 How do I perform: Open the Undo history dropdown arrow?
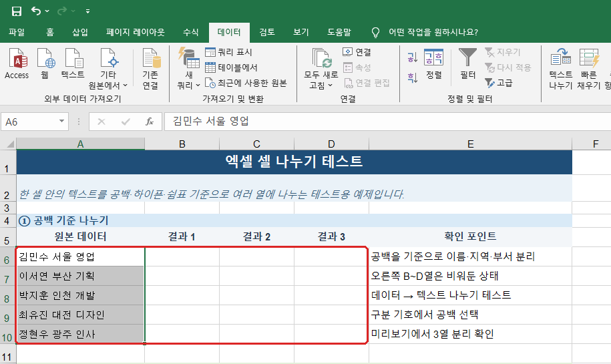[47, 11]
